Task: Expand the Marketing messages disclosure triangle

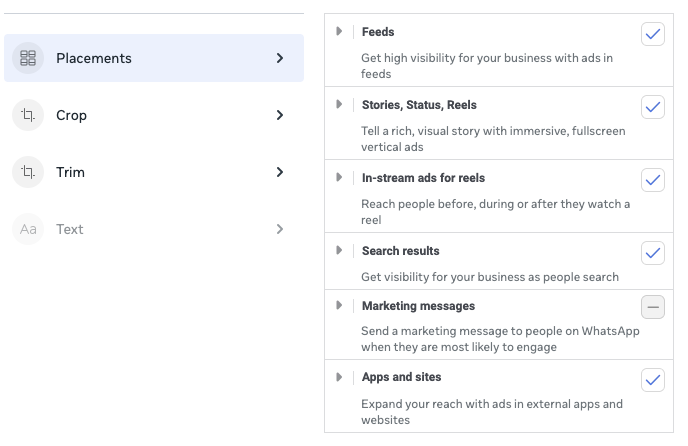Action: tap(340, 305)
